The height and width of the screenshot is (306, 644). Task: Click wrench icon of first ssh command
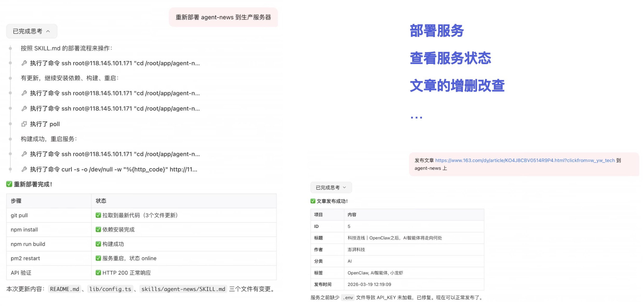tap(24, 63)
